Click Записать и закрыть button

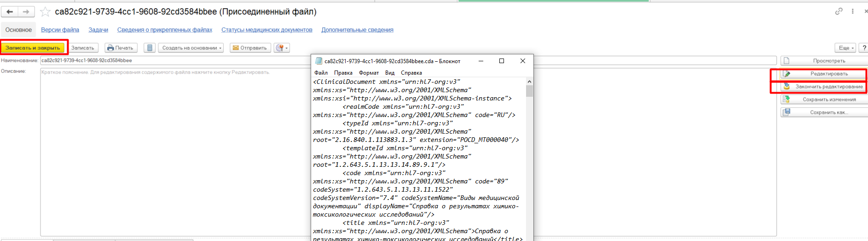(33, 48)
